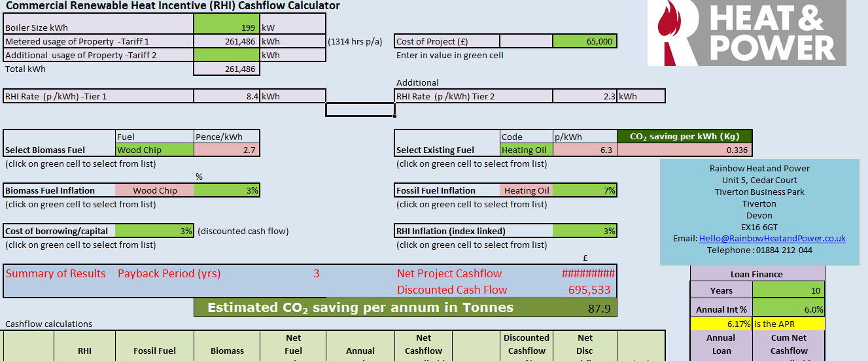
Task: Select the empty Tariff 2 additional usage cell
Action: click(226, 56)
